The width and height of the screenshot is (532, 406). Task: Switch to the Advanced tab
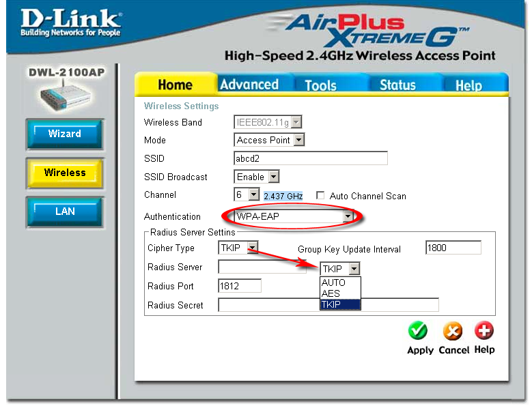[x=249, y=85]
